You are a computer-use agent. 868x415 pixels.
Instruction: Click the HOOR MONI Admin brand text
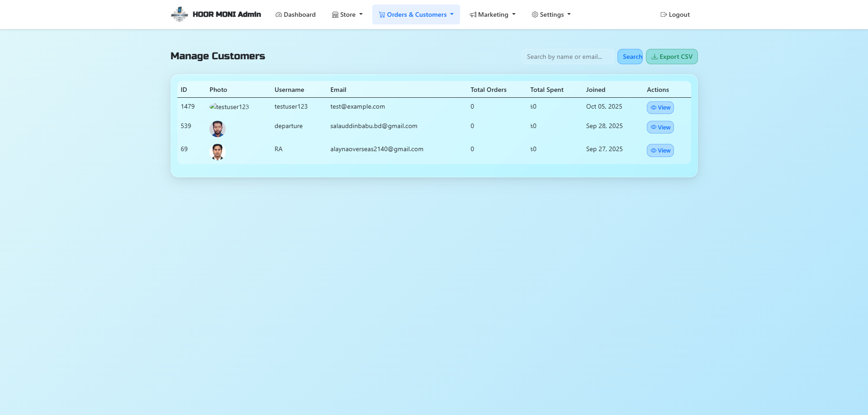(x=227, y=14)
